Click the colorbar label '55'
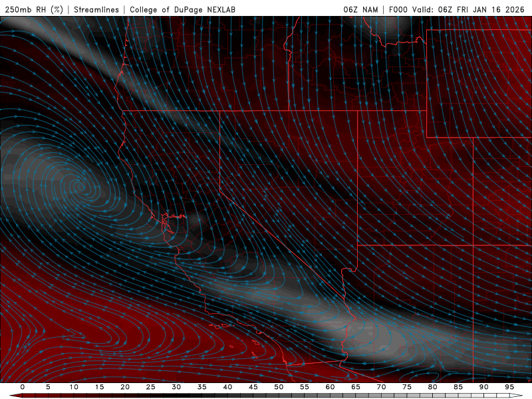This screenshot has height=399, width=532. point(305,387)
